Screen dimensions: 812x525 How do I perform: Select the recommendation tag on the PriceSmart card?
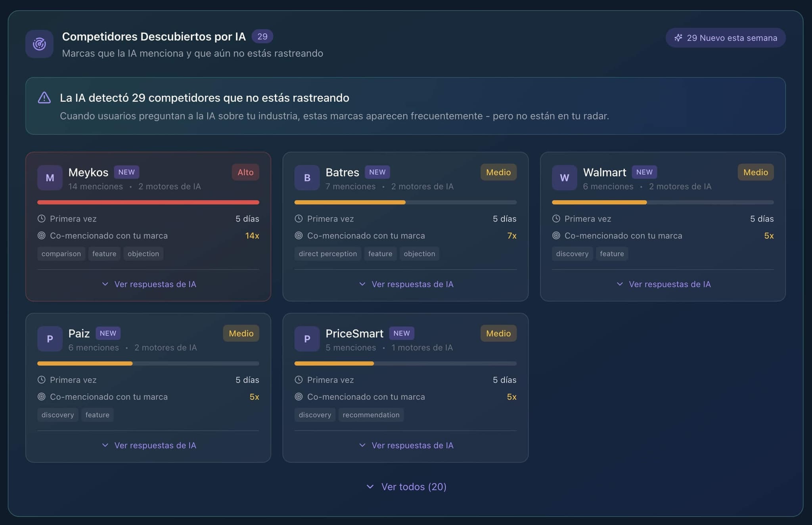[371, 415]
